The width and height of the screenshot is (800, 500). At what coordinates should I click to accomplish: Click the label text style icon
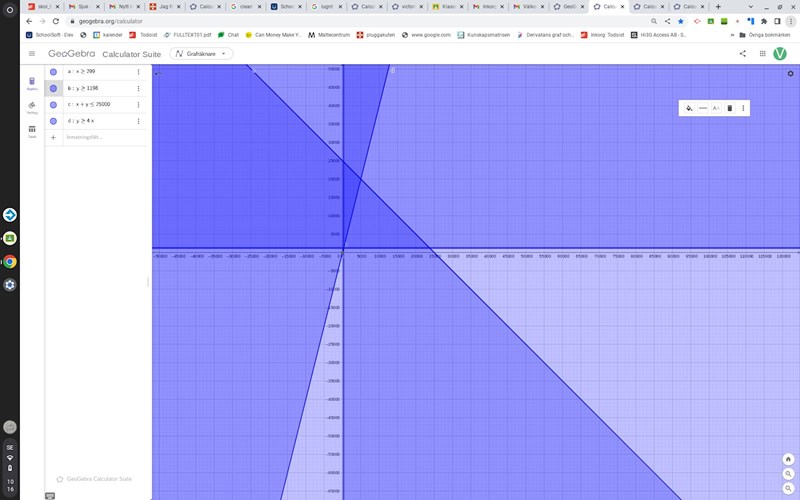tap(716, 108)
